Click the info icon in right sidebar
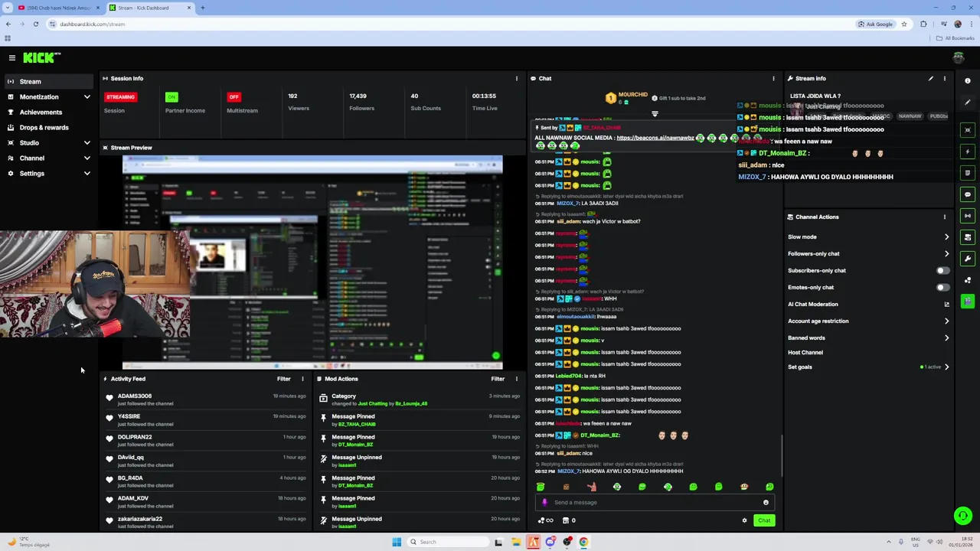 [x=968, y=81]
